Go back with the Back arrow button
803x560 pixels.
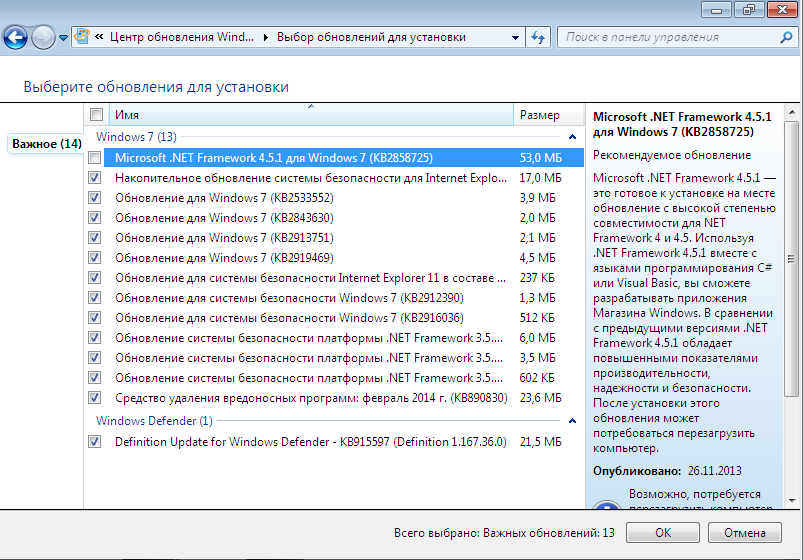coord(15,37)
